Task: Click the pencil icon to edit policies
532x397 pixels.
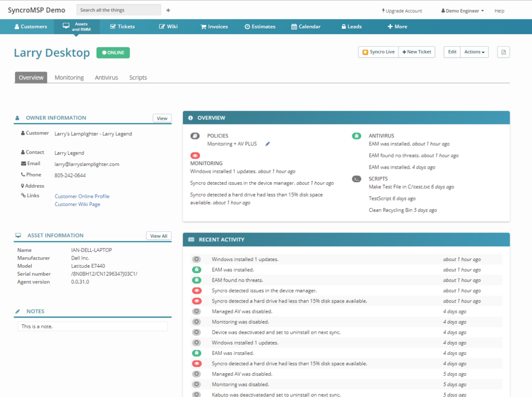Action: tap(268, 144)
